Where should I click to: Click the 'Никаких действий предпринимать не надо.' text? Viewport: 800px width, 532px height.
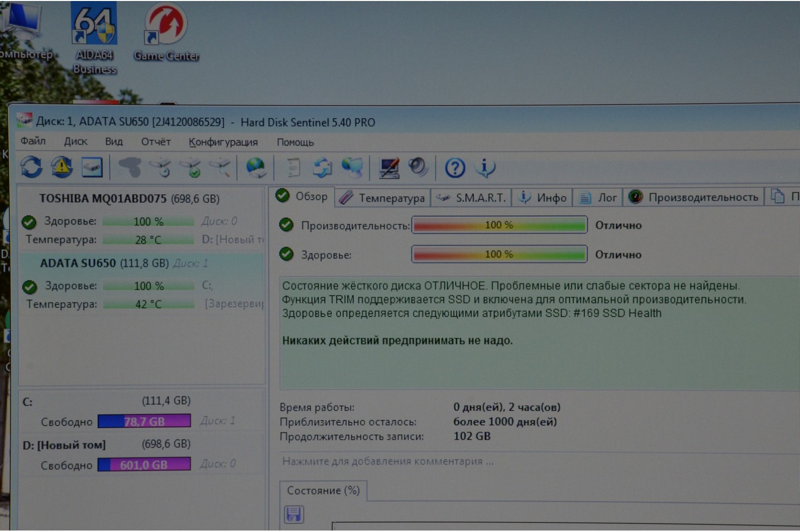point(397,340)
